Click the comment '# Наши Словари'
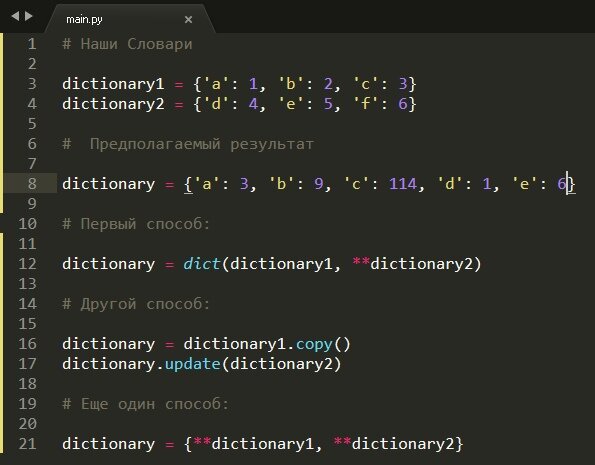The image size is (595, 465). 128,44
